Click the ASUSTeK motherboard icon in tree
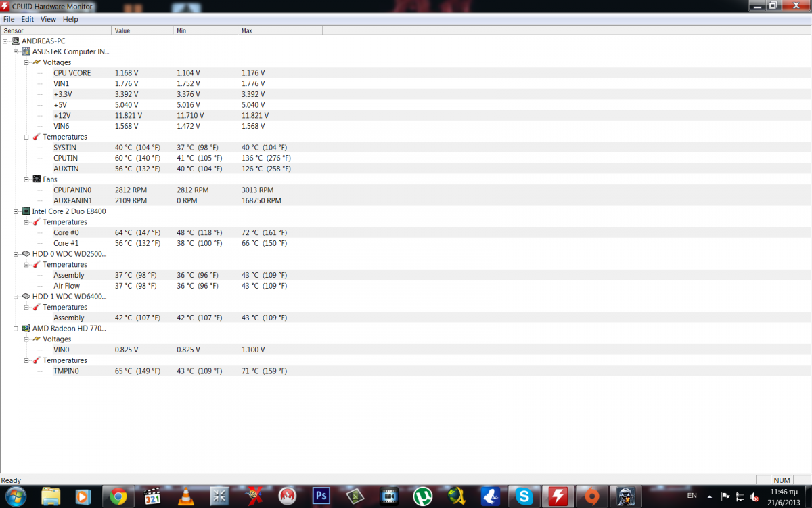 click(26, 51)
